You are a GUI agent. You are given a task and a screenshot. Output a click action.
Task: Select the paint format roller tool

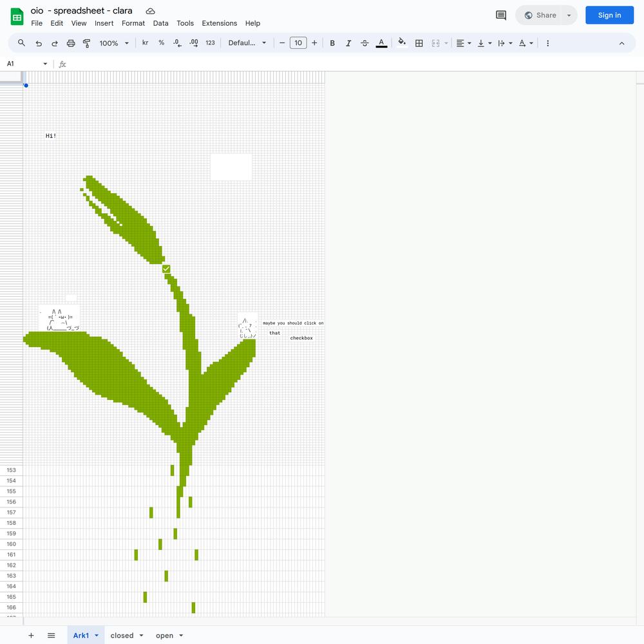(87, 43)
